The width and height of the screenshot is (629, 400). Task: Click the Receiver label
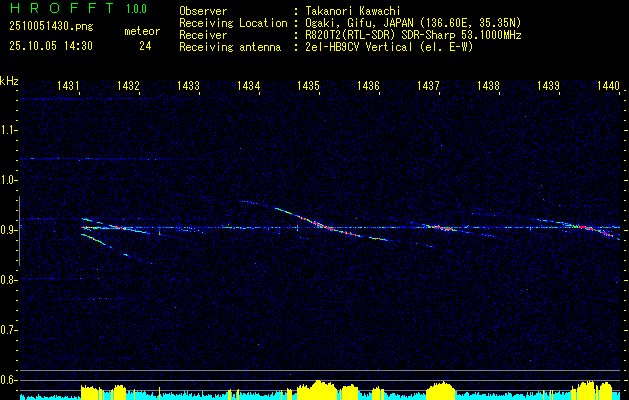203,35
